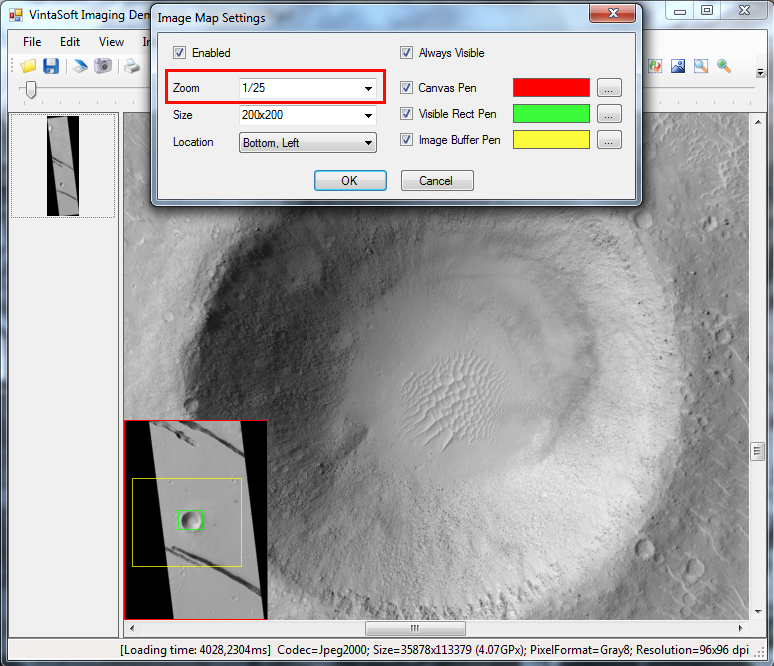Uncheck the Enabled checkbox
This screenshot has height=666, width=774.
pyautogui.click(x=180, y=53)
